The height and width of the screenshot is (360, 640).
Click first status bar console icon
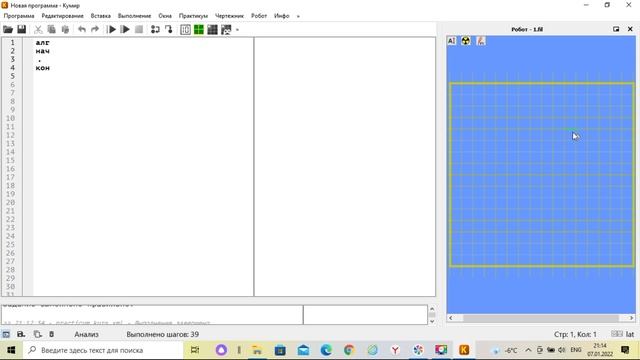point(6,334)
